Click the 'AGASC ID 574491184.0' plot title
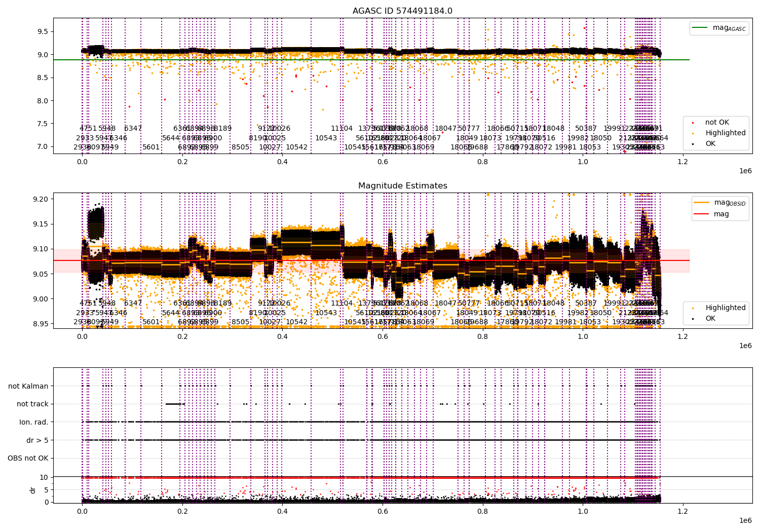Image resolution: width=760 pixels, height=532 pixels. 403,11
